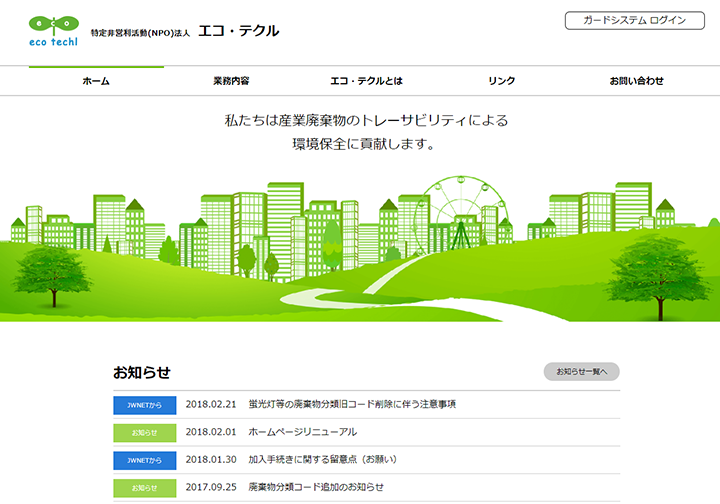
Task: Select the エコ・テクルとは menu item
Action: pos(366,81)
